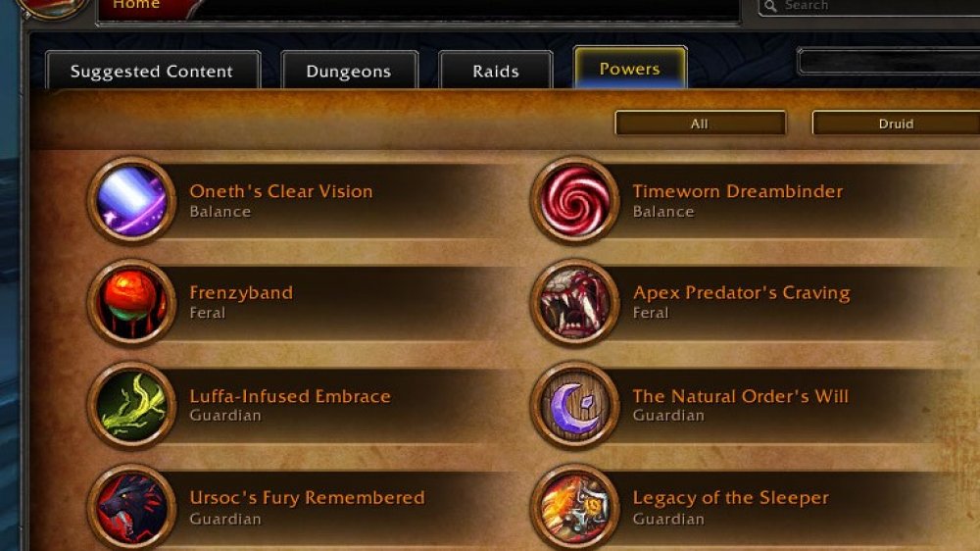Click the Oneth's Clear Vision power icon
The width and height of the screenshot is (980, 551).
132,200
